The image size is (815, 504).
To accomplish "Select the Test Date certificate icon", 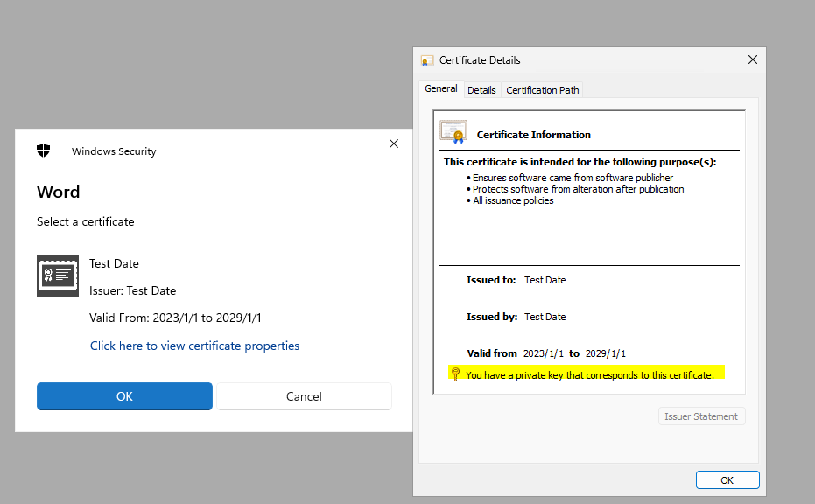I will tap(58, 276).
